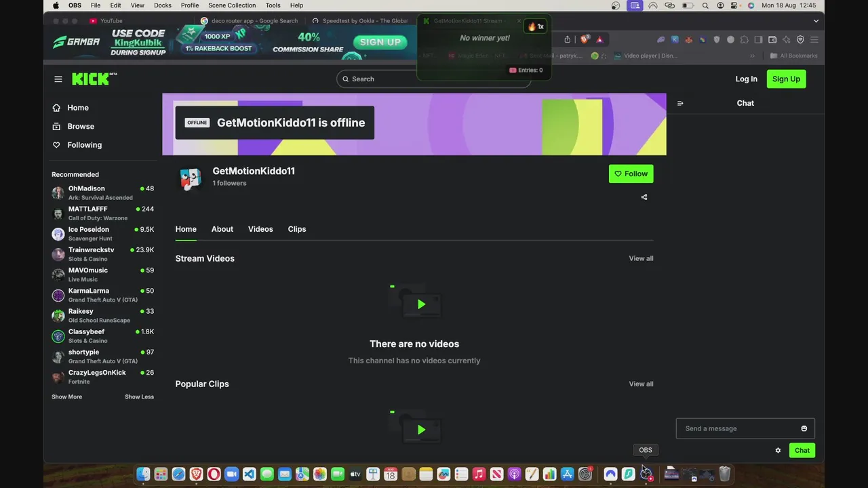Image resolution: width=868 pixels, height=488 pixels.
Task: Click the Kick logo
Action: pos(94,79)
